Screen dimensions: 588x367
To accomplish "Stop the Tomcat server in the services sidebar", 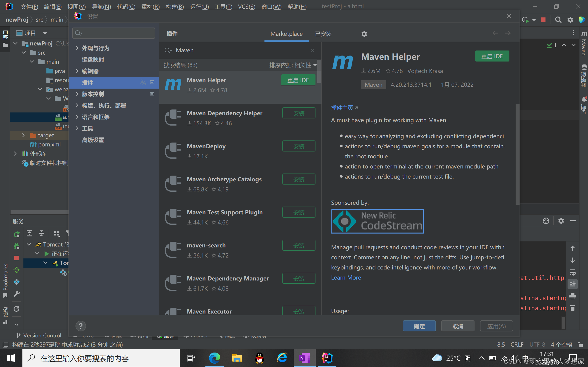I will [17, 258].
